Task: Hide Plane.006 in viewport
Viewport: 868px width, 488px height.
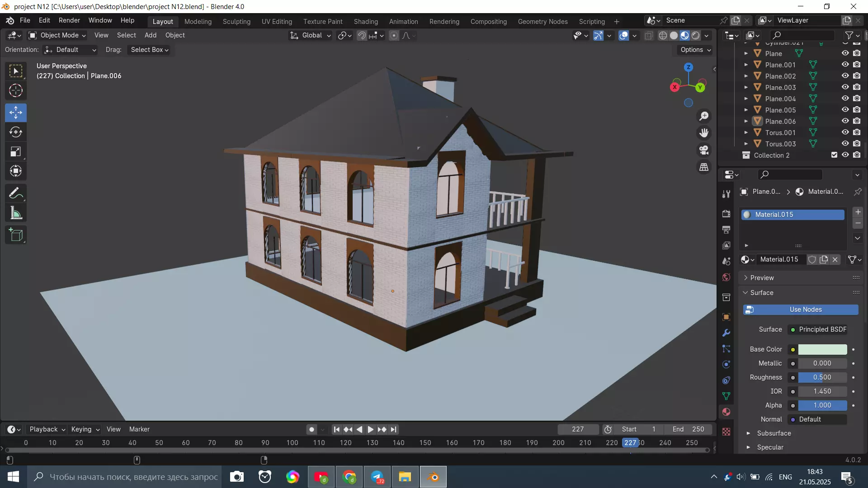Action: click(845, 121)
